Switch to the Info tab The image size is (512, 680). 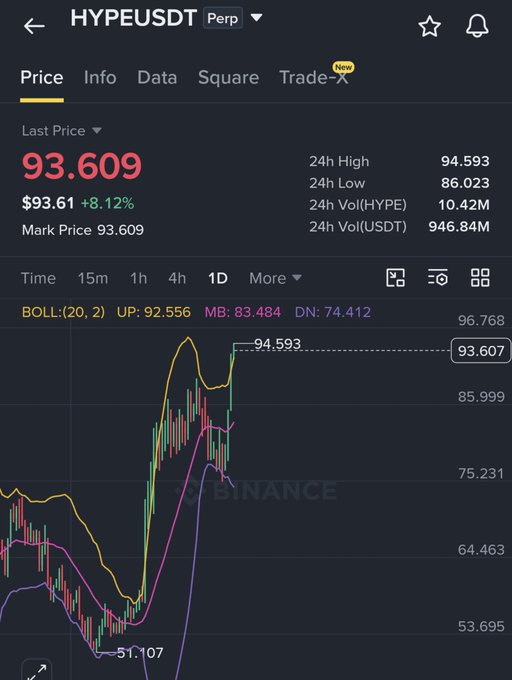(x=100, y=78)
